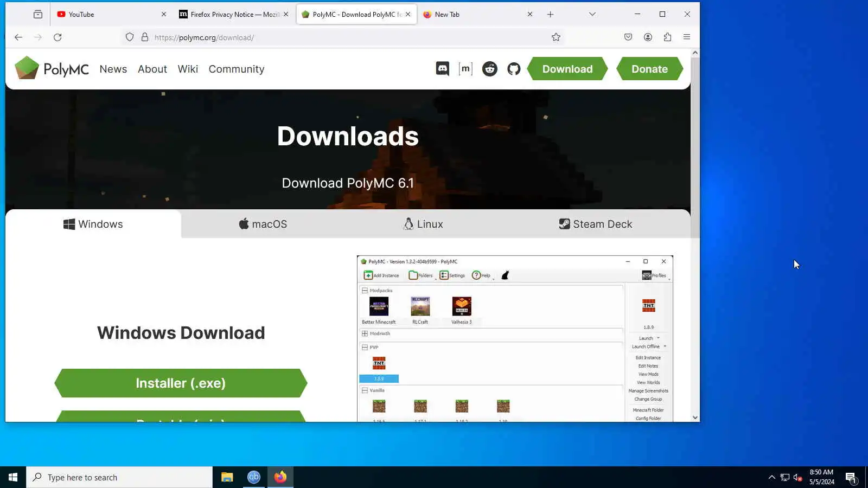Click the volume tray icon
The height and width of the screenshot is (488, 868).
click(x=798, y=478)
